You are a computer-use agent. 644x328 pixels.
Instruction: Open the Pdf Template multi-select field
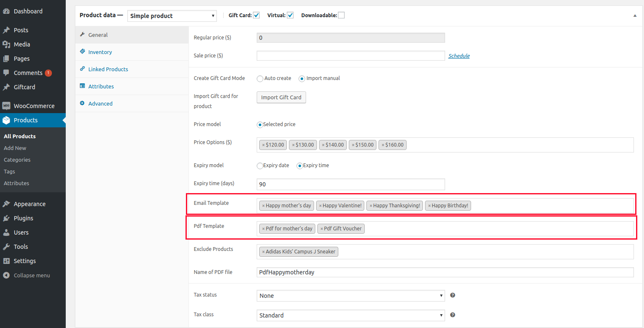click(x=445, y=229)
